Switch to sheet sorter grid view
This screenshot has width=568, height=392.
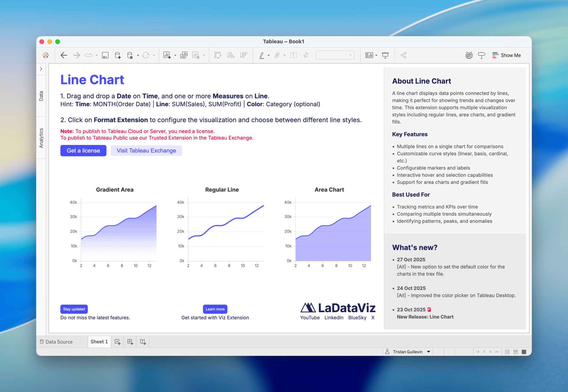(507, 352)
